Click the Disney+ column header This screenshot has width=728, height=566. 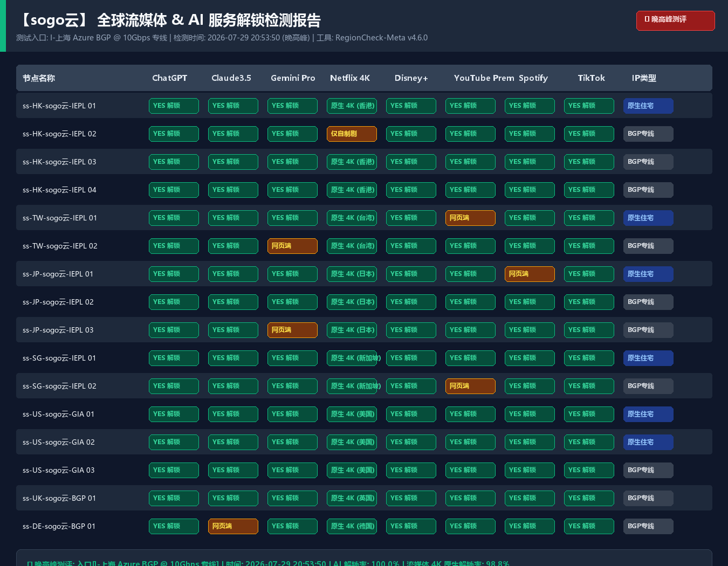(x=411, y=78)
